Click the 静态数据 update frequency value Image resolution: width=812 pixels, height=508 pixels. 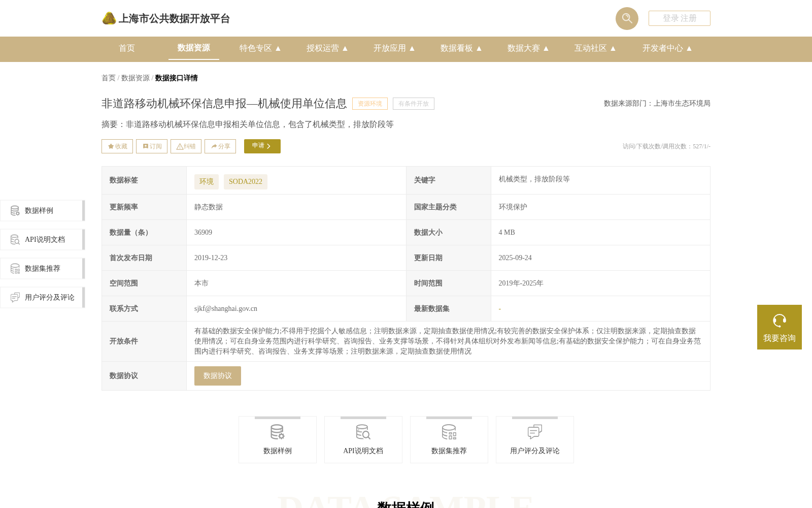(x=209, y=207)
